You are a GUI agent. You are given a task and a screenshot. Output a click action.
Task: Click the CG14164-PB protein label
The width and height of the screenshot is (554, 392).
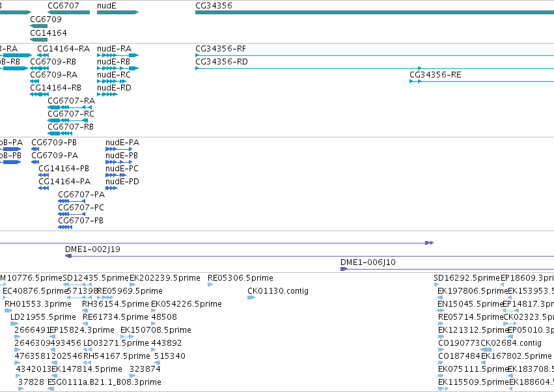click(x=64, y=169)
